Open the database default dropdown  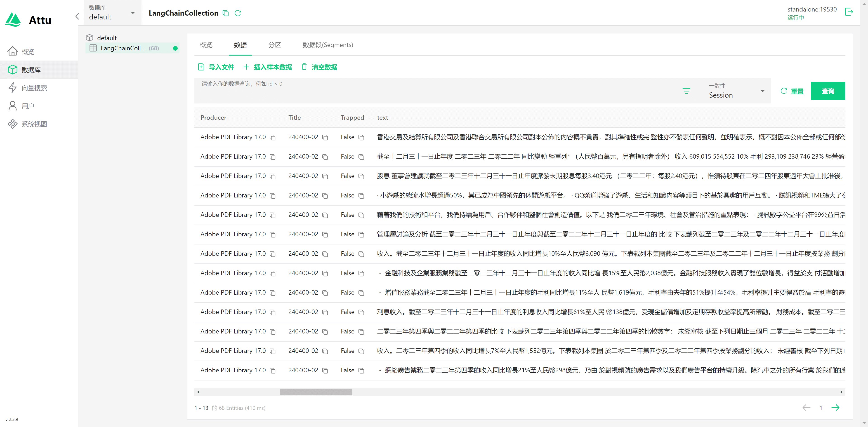click(112, 13)
